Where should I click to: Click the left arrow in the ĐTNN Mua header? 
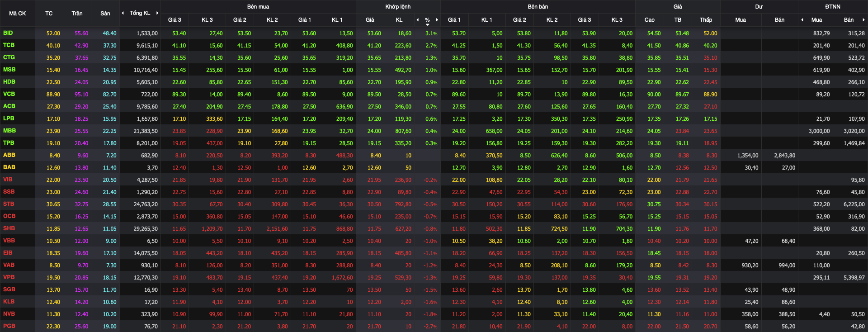tap(802, 20)
